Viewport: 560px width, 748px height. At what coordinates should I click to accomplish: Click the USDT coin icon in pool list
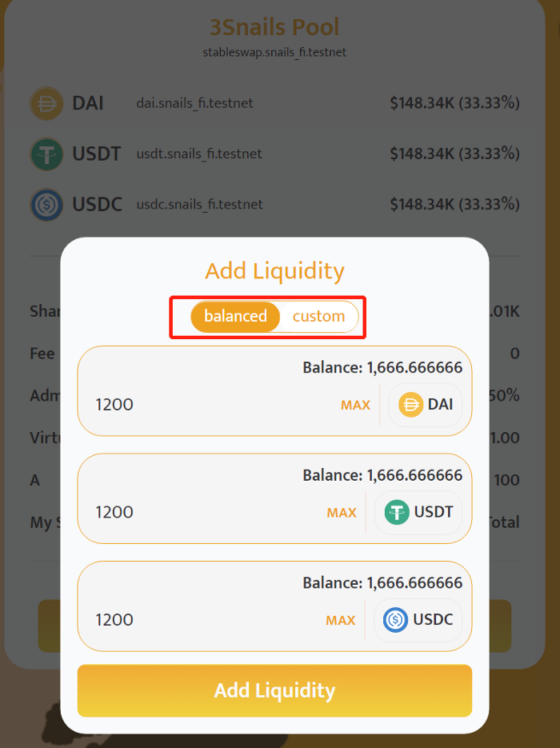[46, 154]
